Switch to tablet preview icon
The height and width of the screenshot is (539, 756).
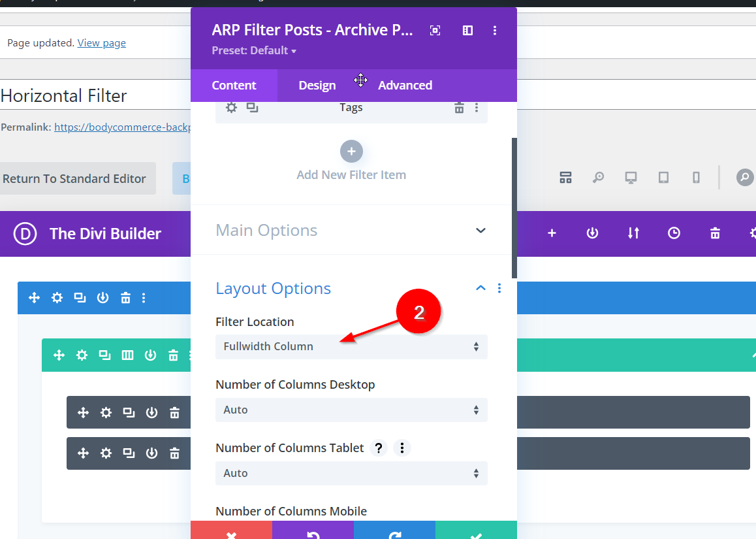pyautogui.click(x=663, y=178)
